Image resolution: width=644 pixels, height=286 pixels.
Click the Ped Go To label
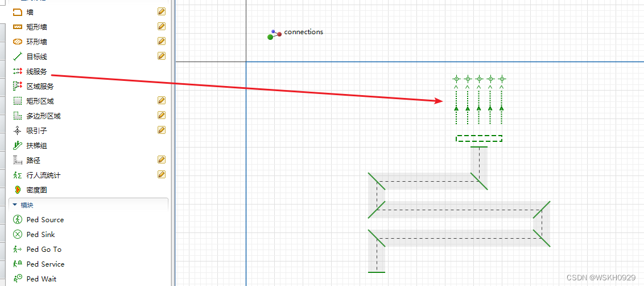point(44,250)
